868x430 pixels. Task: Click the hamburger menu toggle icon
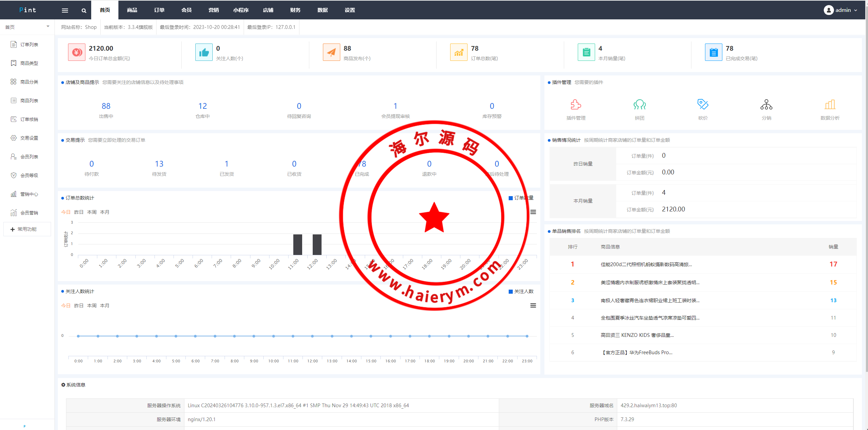click(65, 11)
